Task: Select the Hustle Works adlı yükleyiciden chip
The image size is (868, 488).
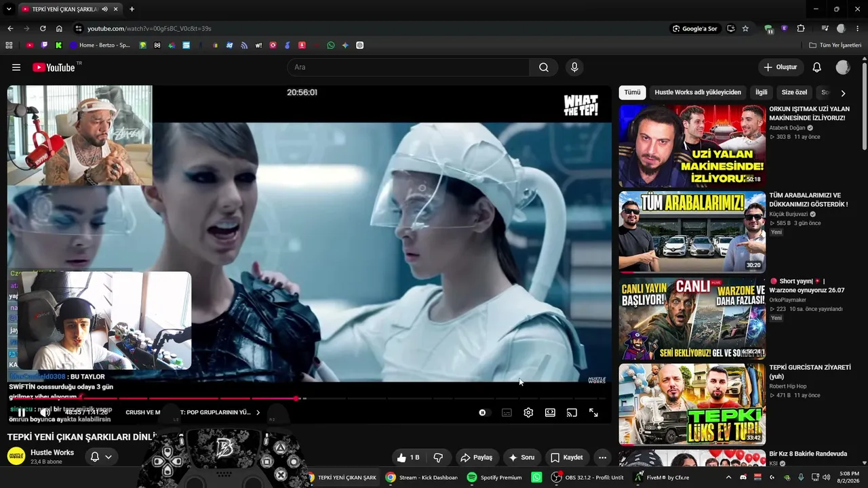Action: click(x=698, y=92)
